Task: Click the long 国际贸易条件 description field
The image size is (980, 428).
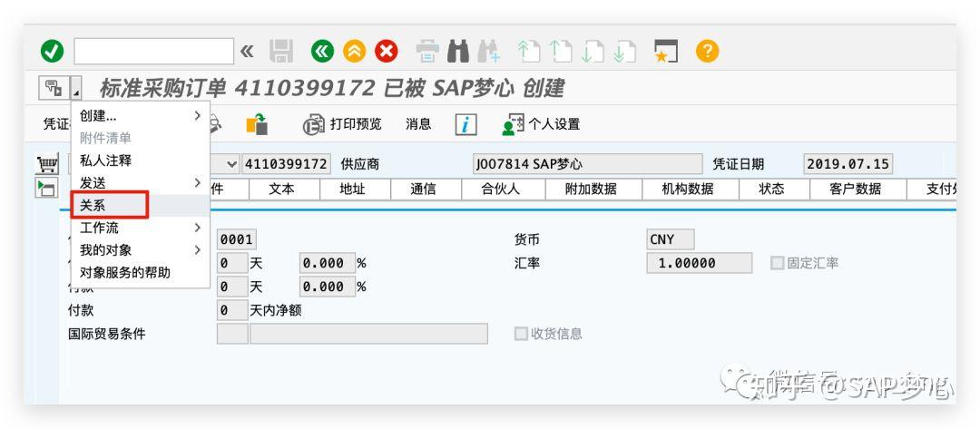Action: pos(368,334)
